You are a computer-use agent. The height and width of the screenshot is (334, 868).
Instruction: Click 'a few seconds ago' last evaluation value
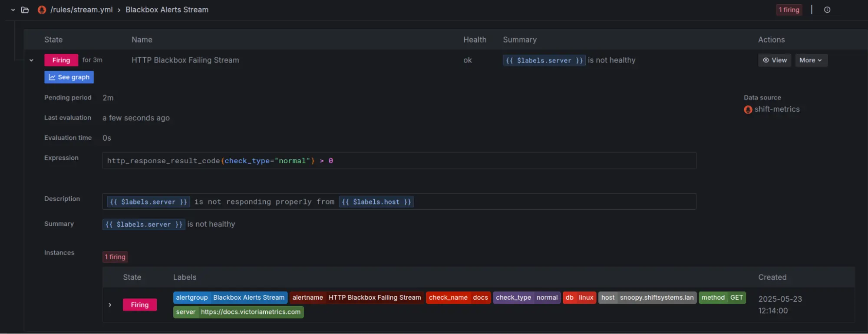136,118
